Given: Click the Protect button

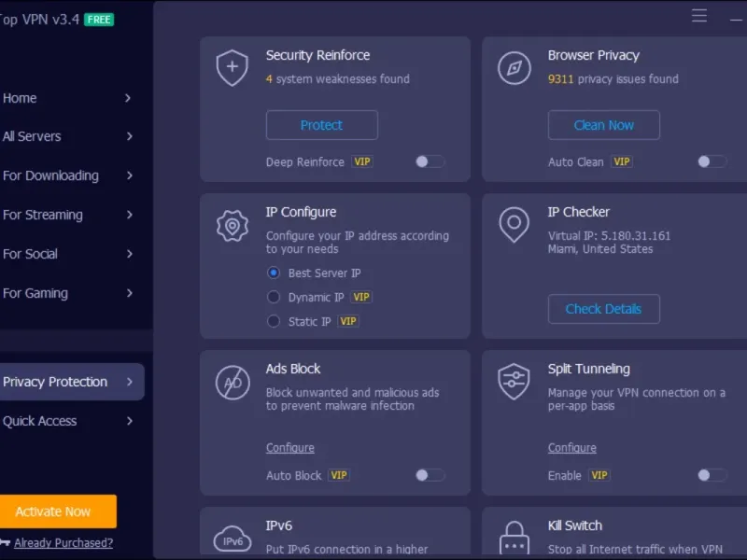Looking at the screenshot, I should click(322, 125).
